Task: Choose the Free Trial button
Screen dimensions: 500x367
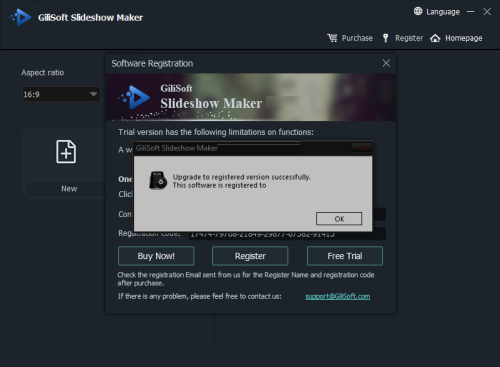Action: point(345,256)
